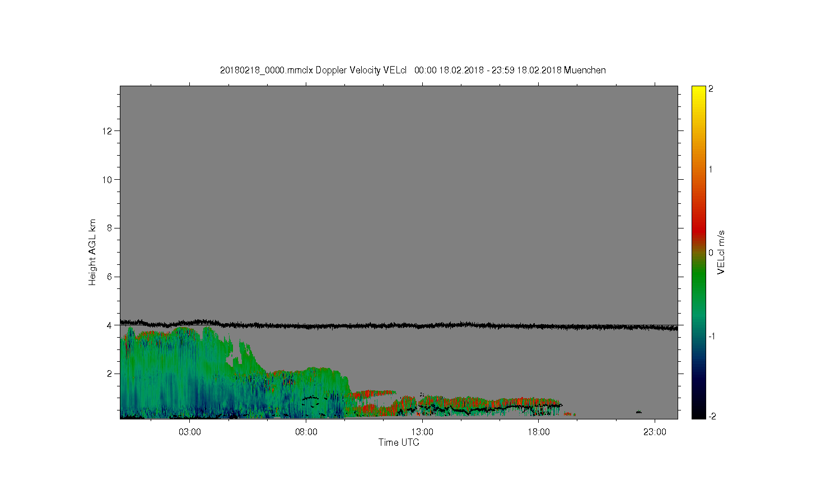Click the '18:00' time axis label
The width and height of the screenshot is (840, 504).
pyautogui.click(x=539, y=432)
